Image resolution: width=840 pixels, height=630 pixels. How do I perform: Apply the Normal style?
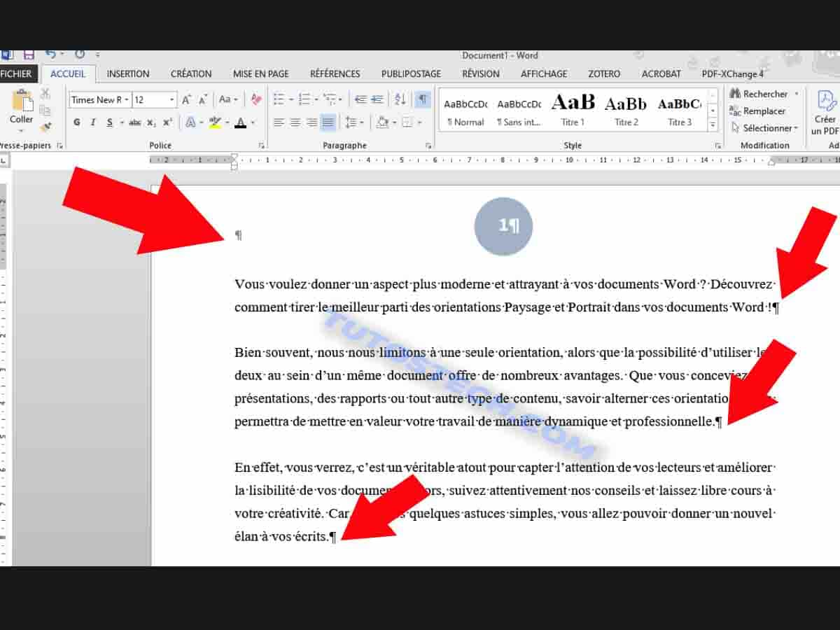tap(465, 111)
